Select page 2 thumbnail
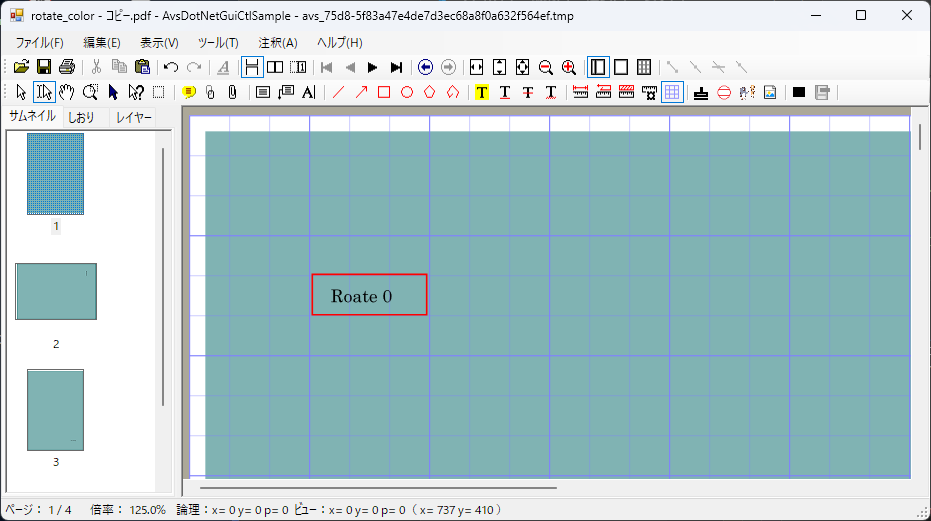 click(x=56, y=292)
